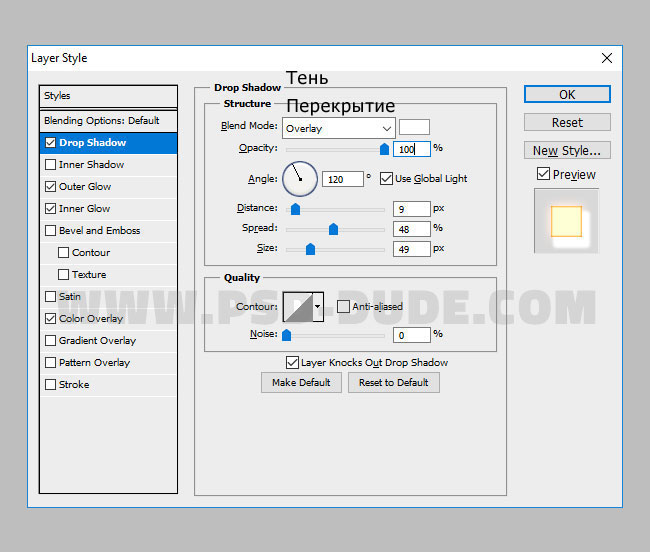Viewport: 650px width, 552px height.
Task: Click the angle dial control
Action: [300, 179]
